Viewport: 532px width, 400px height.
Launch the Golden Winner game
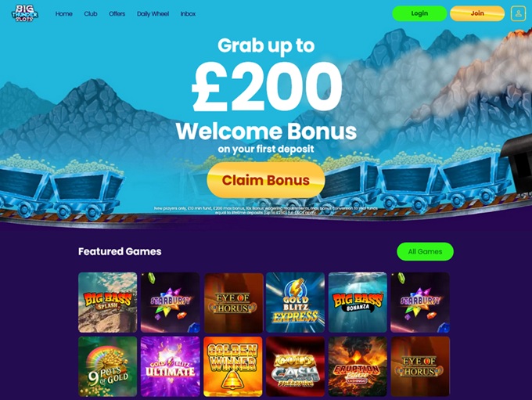[x=233, y=366]
